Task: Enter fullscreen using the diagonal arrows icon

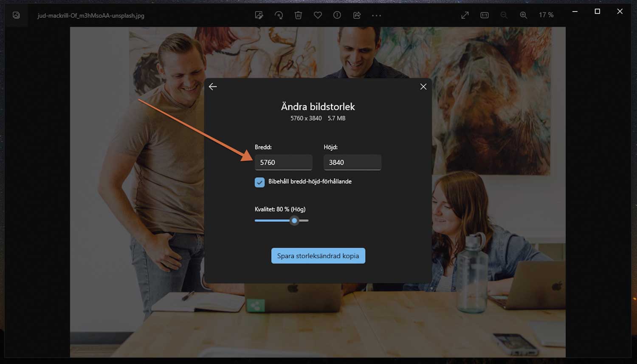Action: pyautogui.click(x=465, y=15)
